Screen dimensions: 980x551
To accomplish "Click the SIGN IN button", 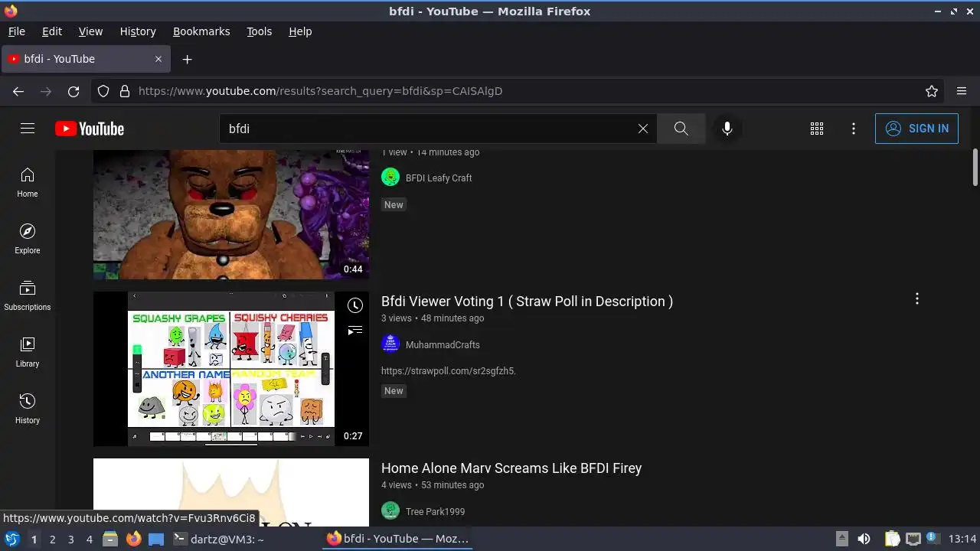I will [916, 129].
